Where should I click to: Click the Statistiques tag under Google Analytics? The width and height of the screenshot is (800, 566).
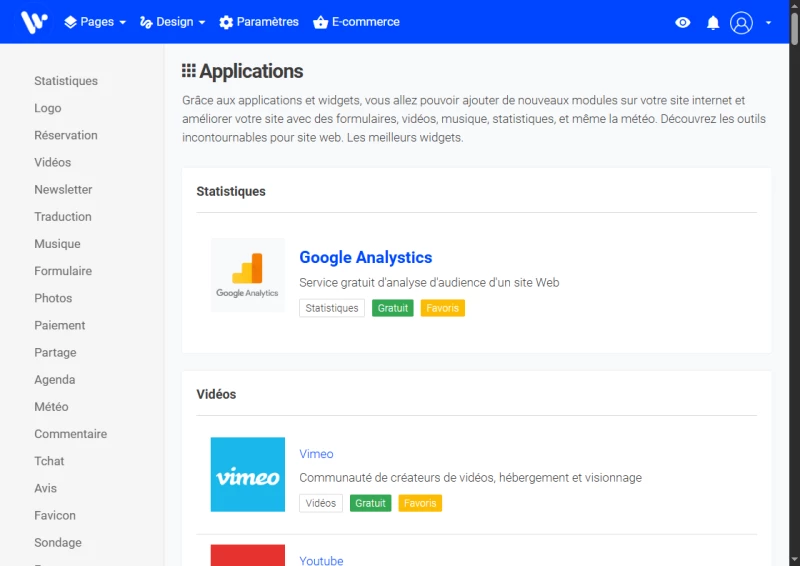[332, 308]
